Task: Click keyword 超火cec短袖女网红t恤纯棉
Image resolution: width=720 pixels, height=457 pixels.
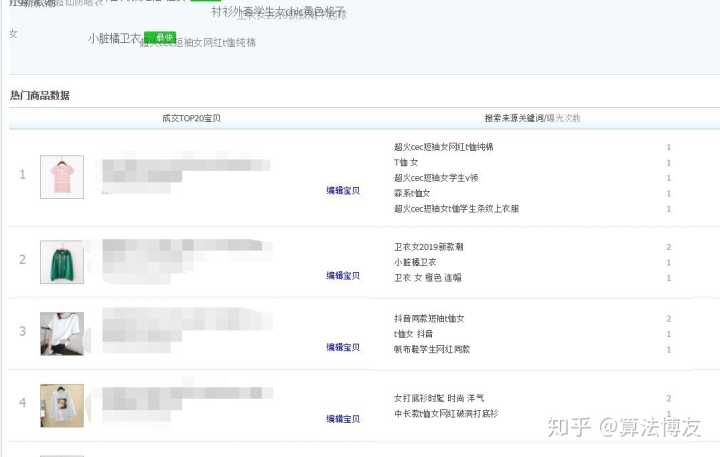Action: tap(444, 147)
